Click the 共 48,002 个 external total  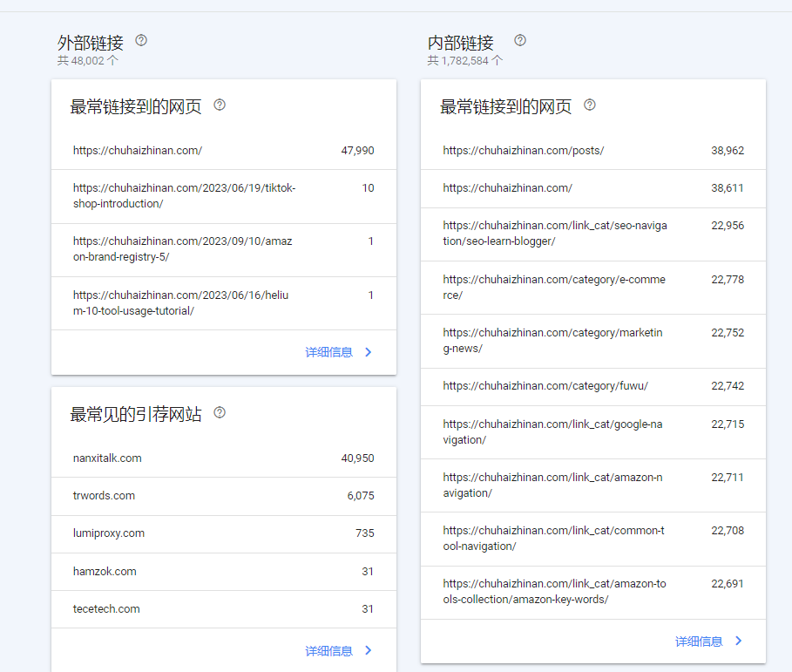(x=88, y=61)
